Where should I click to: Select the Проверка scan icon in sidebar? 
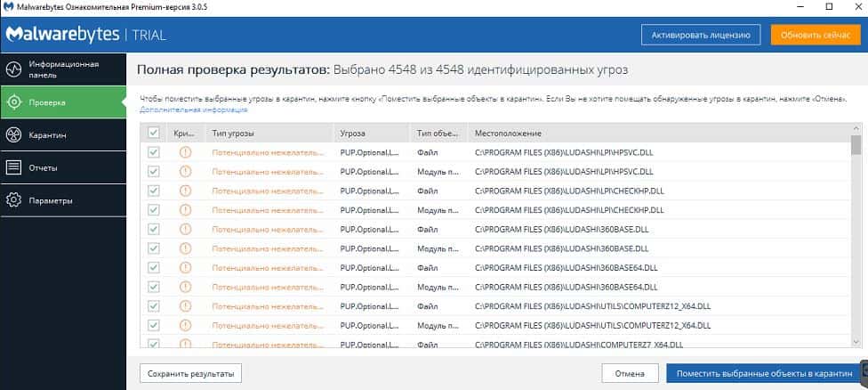14,102
